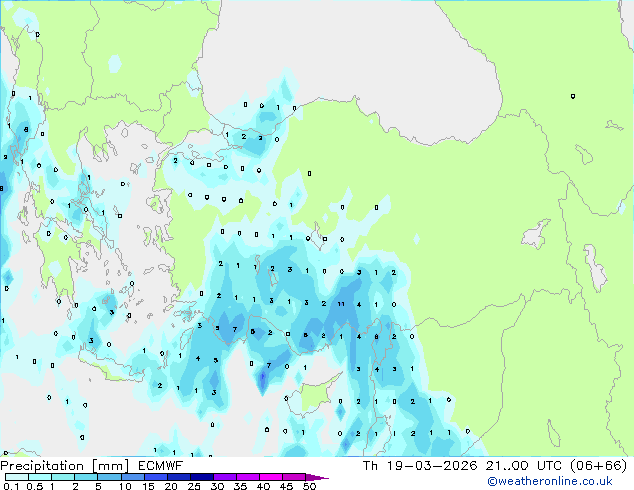Pick the legend swatch between 10 and 15
This screenshot has width=634, height=490.
pos(132,477)
